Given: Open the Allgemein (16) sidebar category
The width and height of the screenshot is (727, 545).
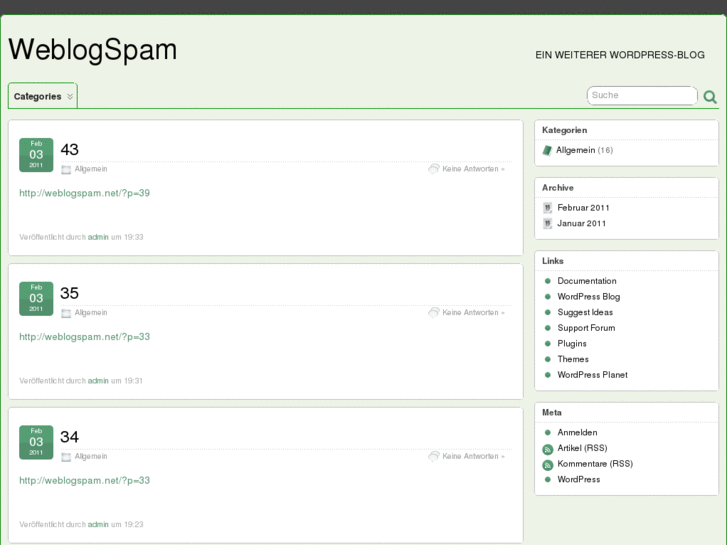Looking at the screenshot, I should pyautogui.click(x=575, y=150).
